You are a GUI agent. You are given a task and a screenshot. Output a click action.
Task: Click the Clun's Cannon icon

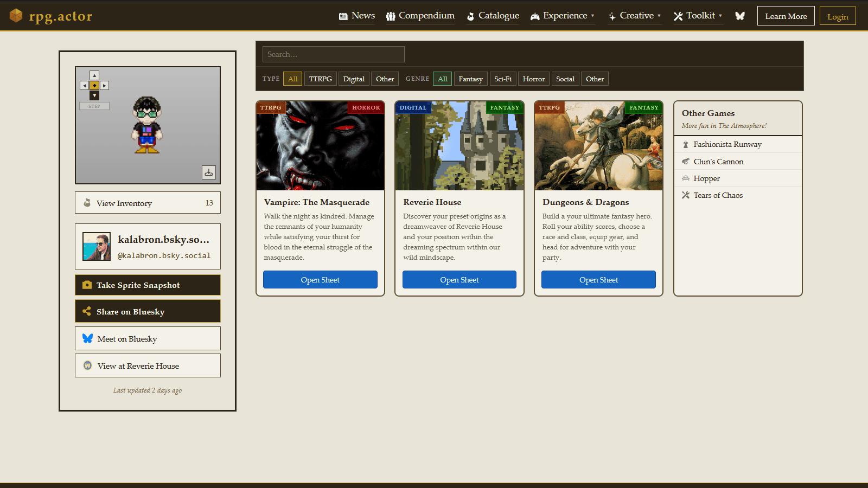[686, 162]
